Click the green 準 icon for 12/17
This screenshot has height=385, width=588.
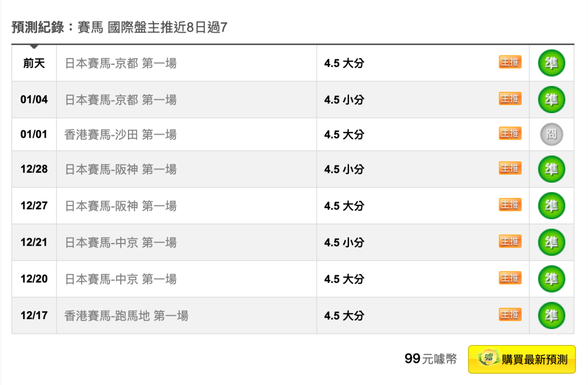[552, 315]
